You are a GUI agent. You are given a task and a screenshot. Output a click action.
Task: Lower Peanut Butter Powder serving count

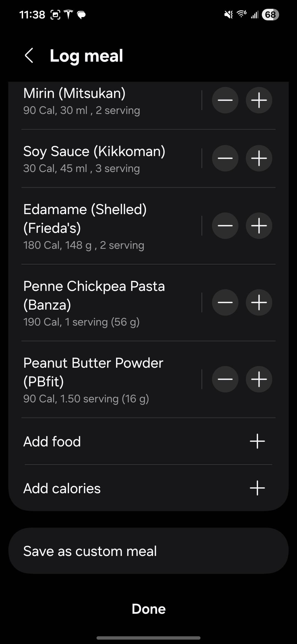click(x=225, y=379)
